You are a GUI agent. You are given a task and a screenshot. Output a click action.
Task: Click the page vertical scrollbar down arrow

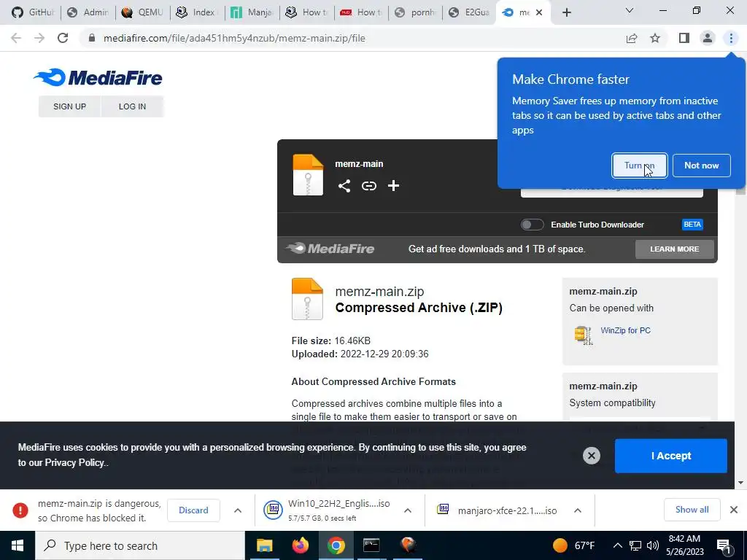click(x=740, y=483)
